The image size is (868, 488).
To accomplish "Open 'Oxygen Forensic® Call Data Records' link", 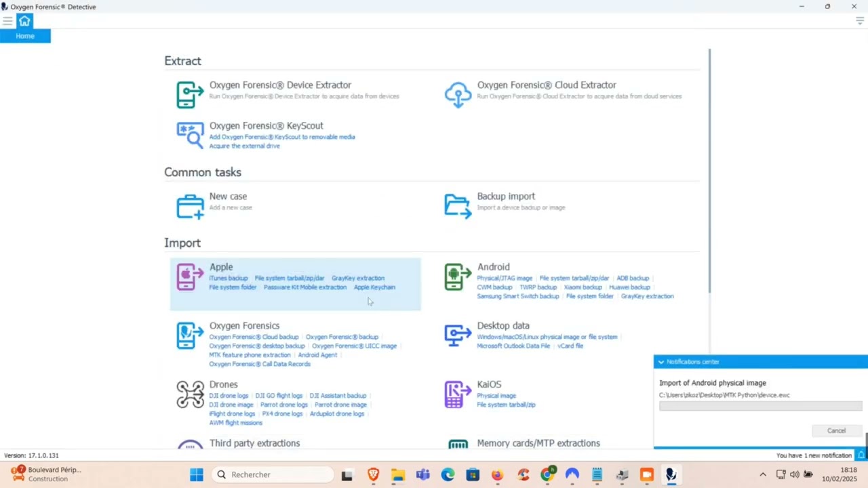I will (260, 364).
